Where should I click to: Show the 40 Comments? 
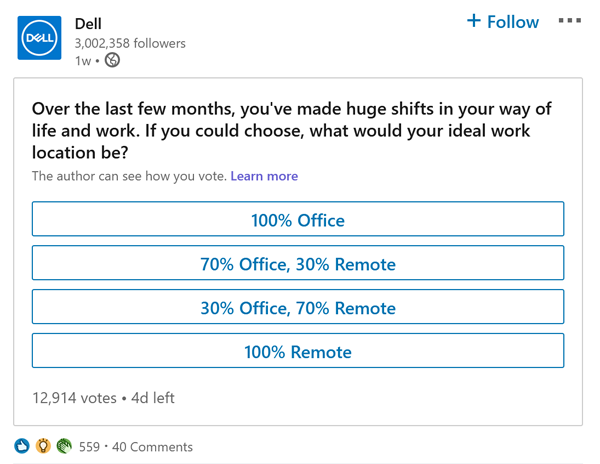coord(152,447)
